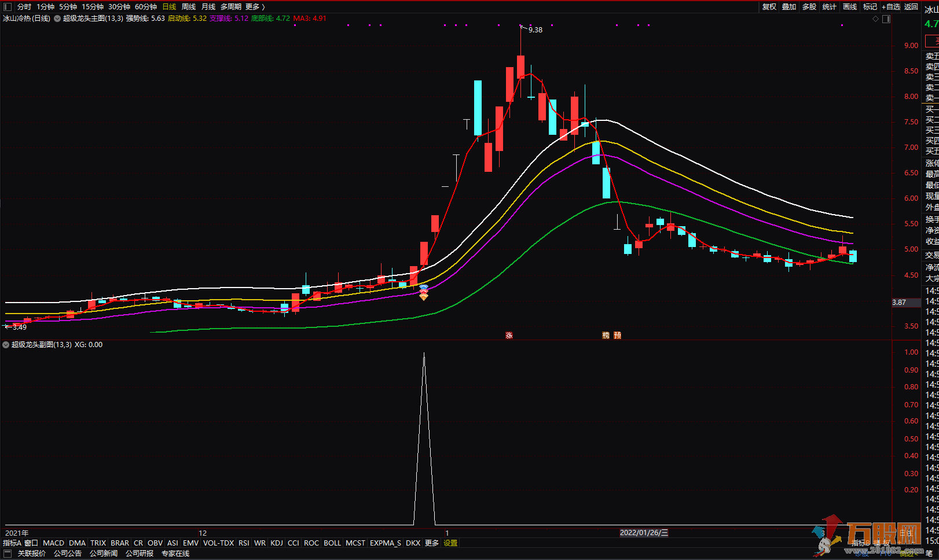939x560 pixels.
Task: Switch to the 周线 weekly period
Action: (x=189, y=7)
